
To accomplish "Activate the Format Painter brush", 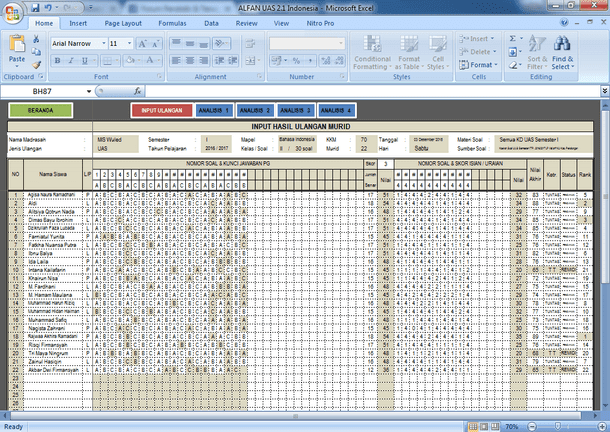I will coord(37,65).
